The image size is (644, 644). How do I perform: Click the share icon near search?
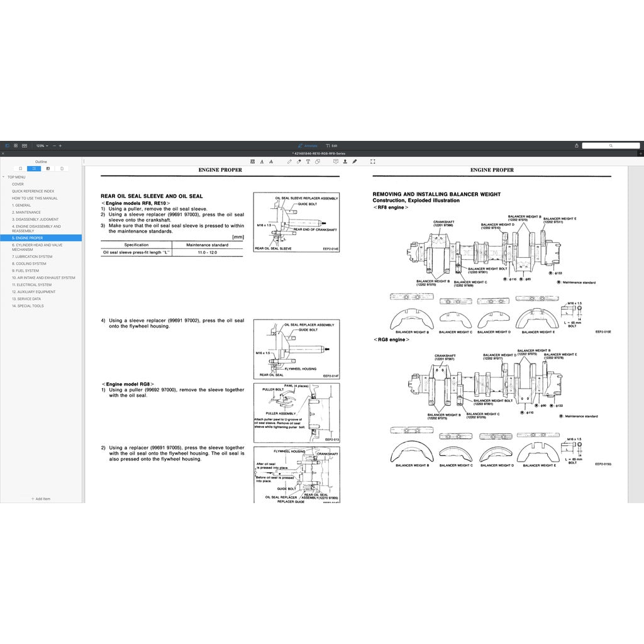click(577, 145)
